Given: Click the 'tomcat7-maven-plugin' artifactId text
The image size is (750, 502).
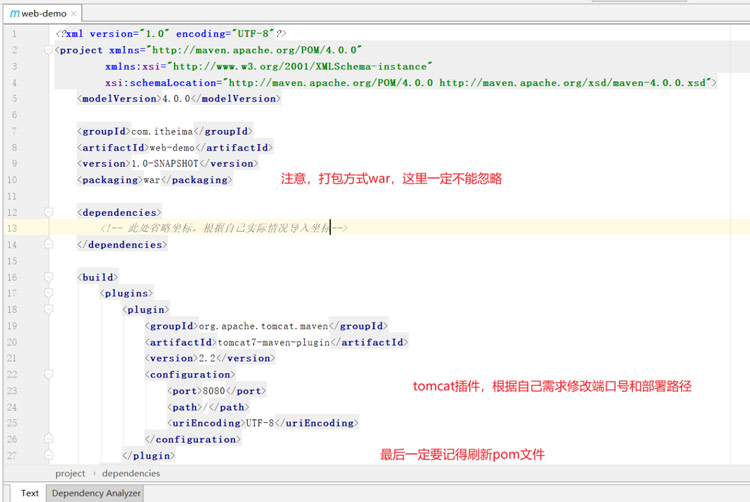Looking at the screenshot, I should tap(274, 342).
